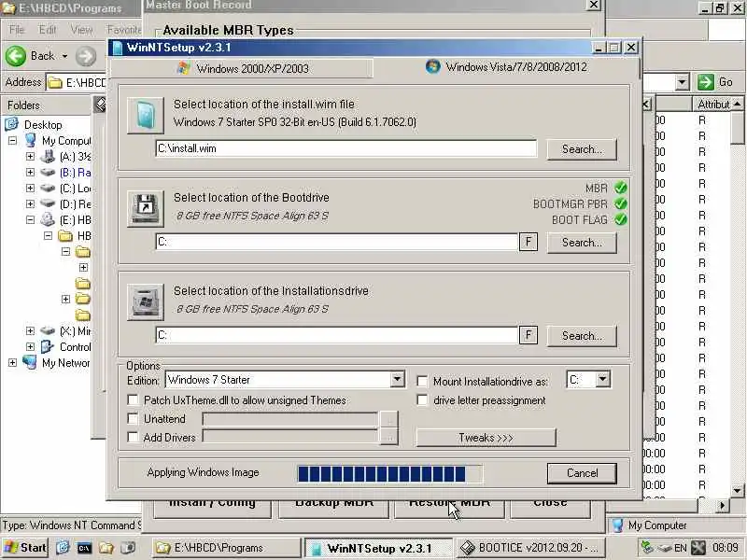Open the File menu in Explorer
747x560 pixels.
point(17,30)
